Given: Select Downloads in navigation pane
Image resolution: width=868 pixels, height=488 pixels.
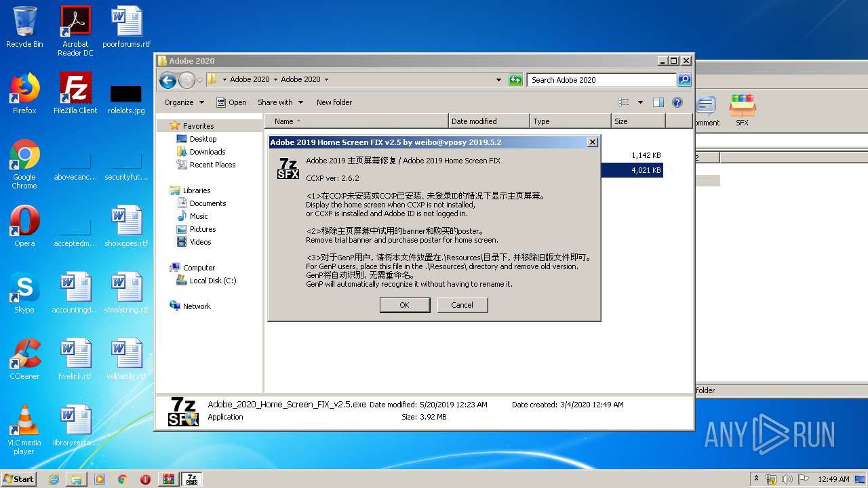Looking at the screenshot, I should [208, 152].
